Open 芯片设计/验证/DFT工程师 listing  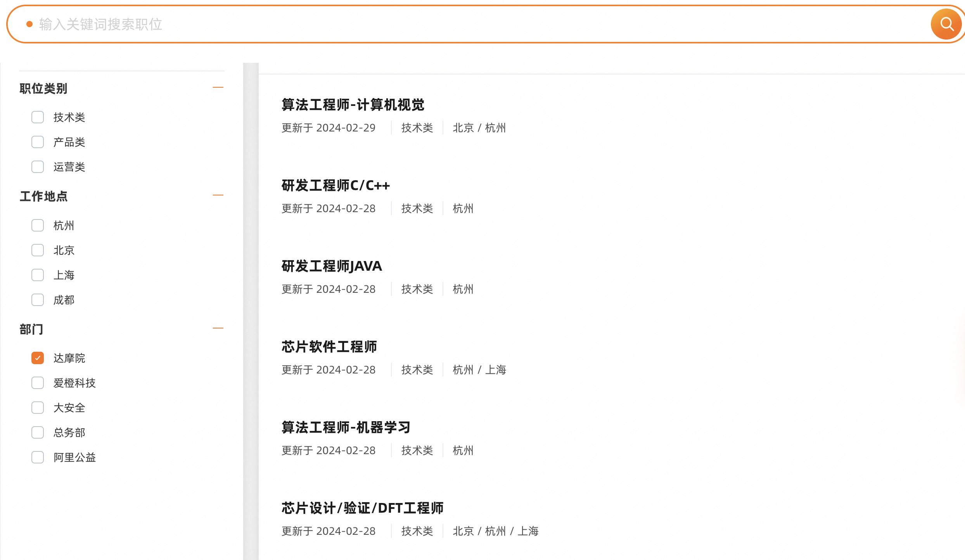362,508
